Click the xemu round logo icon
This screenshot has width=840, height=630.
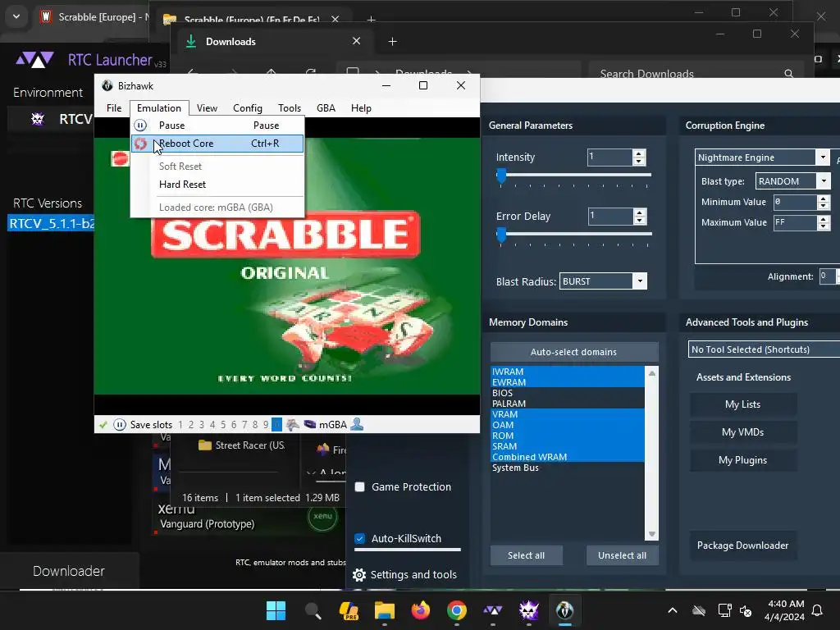point(322,516)
